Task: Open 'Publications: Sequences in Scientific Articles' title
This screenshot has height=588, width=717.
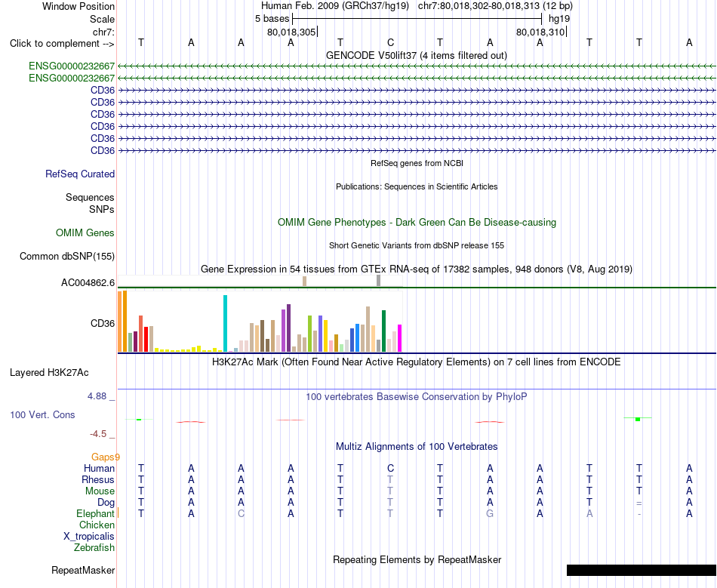Action: pyautogui.click(x=417, y=186)
